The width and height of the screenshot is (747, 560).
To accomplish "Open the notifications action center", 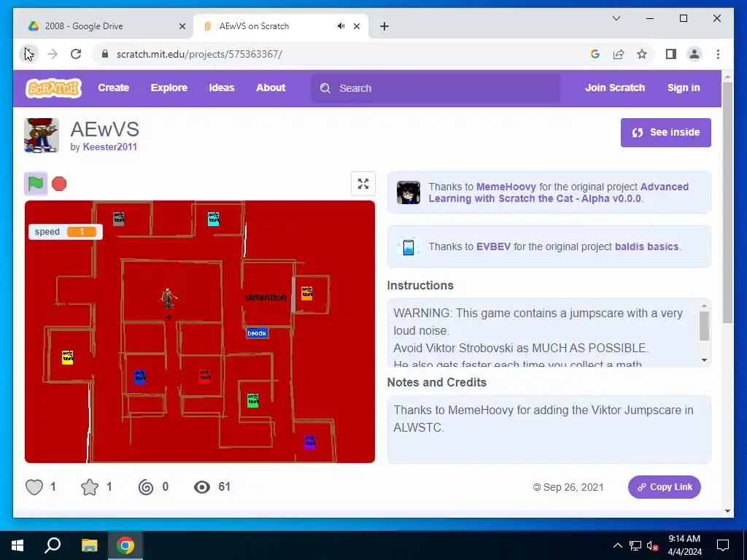I will point(723,545).
